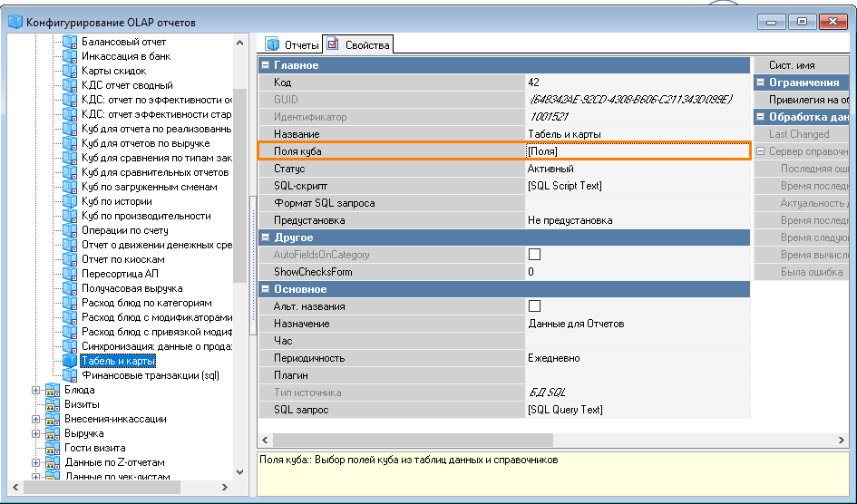The image size is (857, 504).
Task: Collapse the Другое property section
Action: 265,237
